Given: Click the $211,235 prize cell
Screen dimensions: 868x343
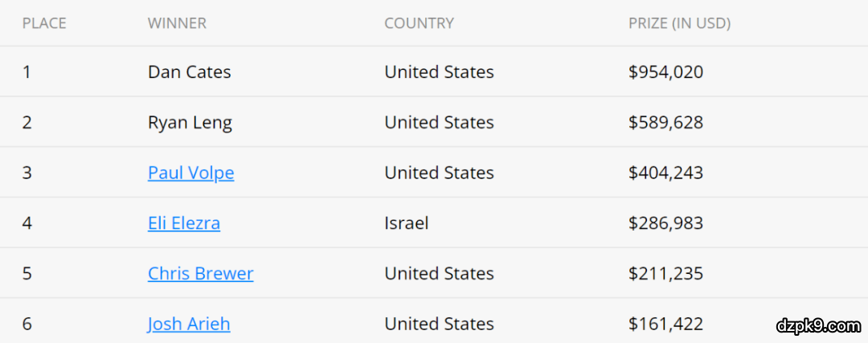Looking at the screenshot, I should (665, 273).
